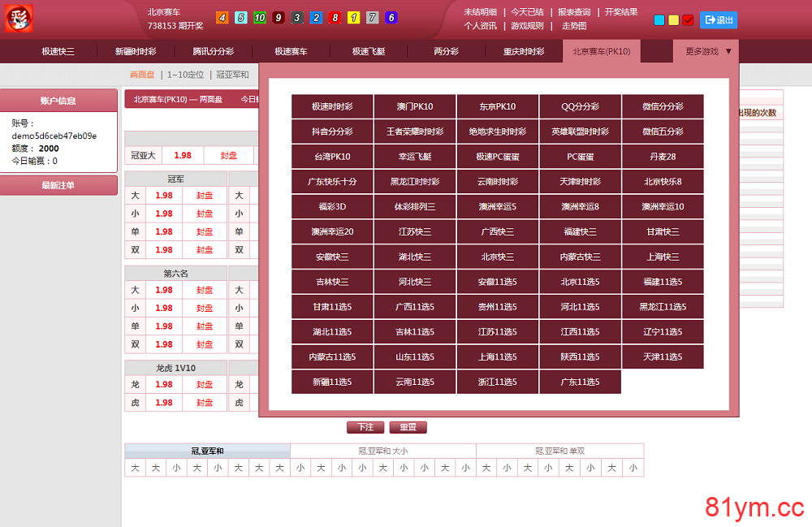Choose 幸运飞艇 from the games list
This screenshot has height=527, width=812.
pos(415,157)
